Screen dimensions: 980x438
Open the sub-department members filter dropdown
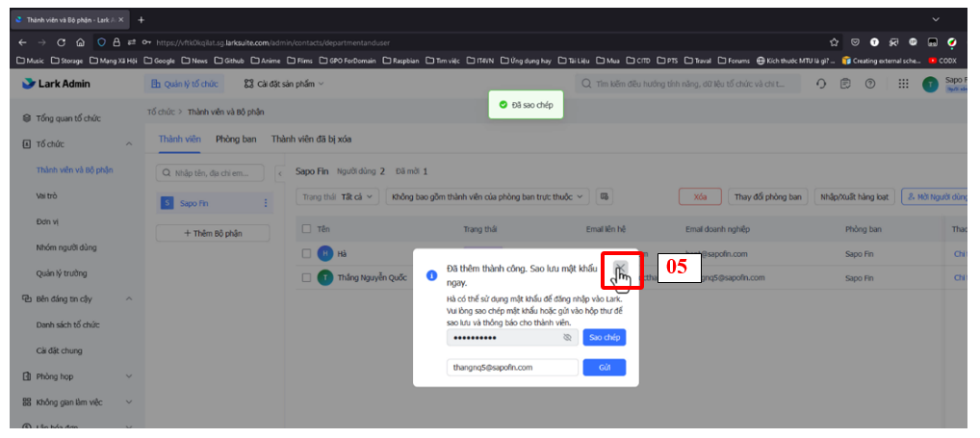click(x=487, y=196)
